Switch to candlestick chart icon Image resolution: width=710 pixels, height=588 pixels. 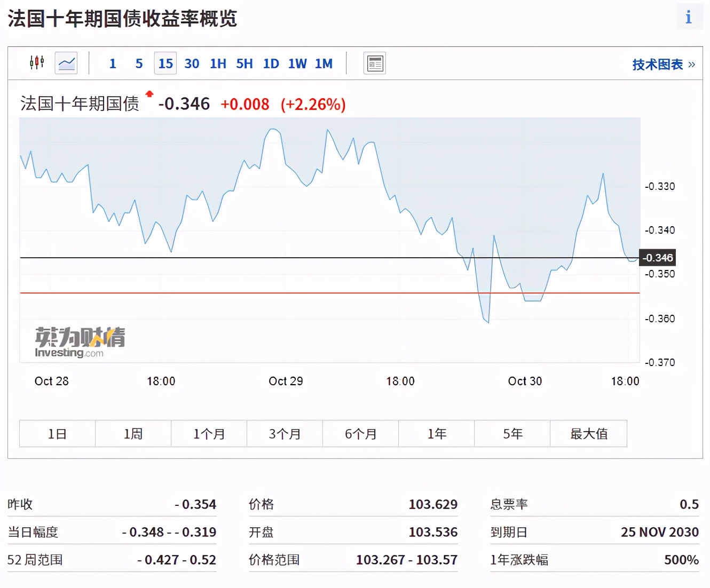click(37, 63)
